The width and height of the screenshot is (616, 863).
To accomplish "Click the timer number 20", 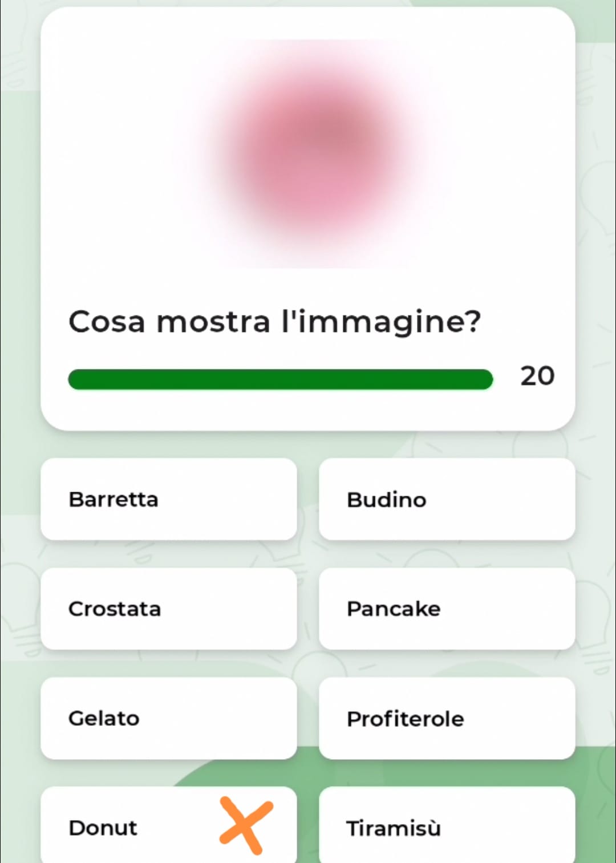I will tap(537, 376).
